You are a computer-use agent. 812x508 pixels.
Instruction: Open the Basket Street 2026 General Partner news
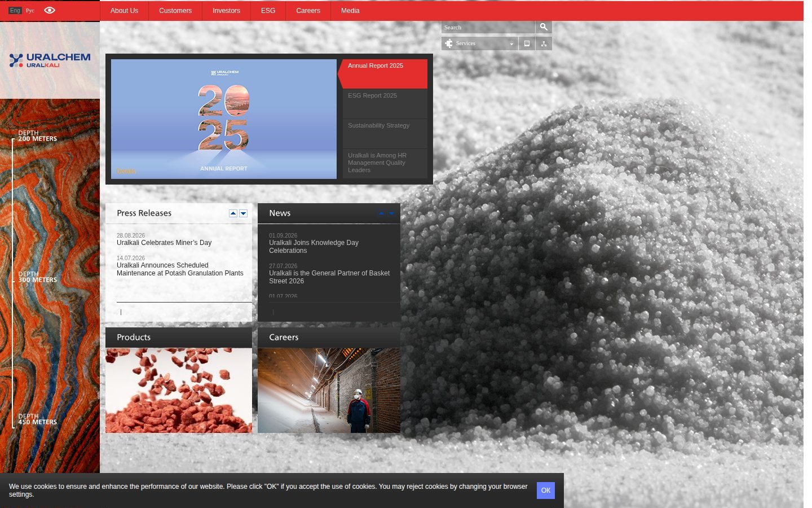coord(329,277)
